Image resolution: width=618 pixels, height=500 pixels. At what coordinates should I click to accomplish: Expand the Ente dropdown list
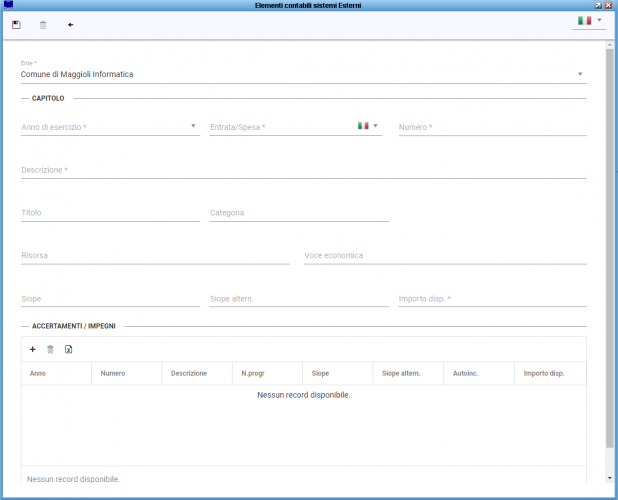[x=580, y=74]
